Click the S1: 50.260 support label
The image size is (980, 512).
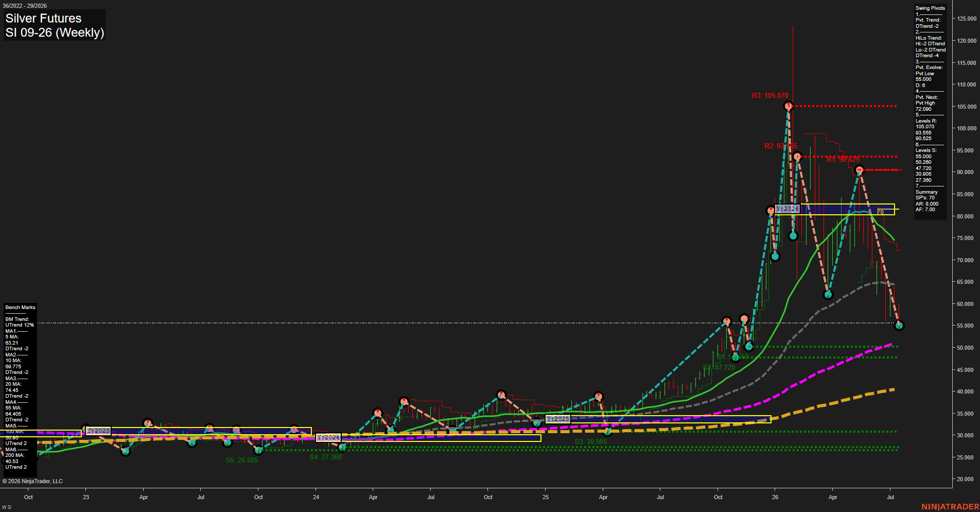point(732,356)
